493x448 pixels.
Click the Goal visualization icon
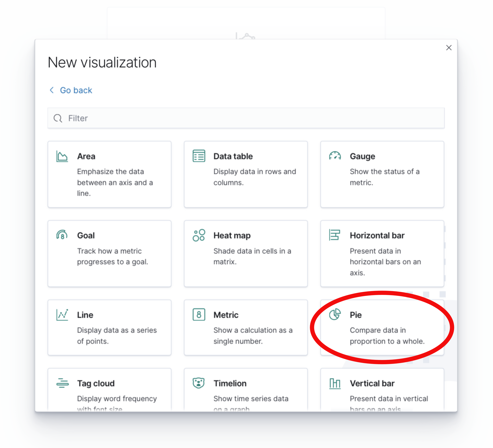62,235
